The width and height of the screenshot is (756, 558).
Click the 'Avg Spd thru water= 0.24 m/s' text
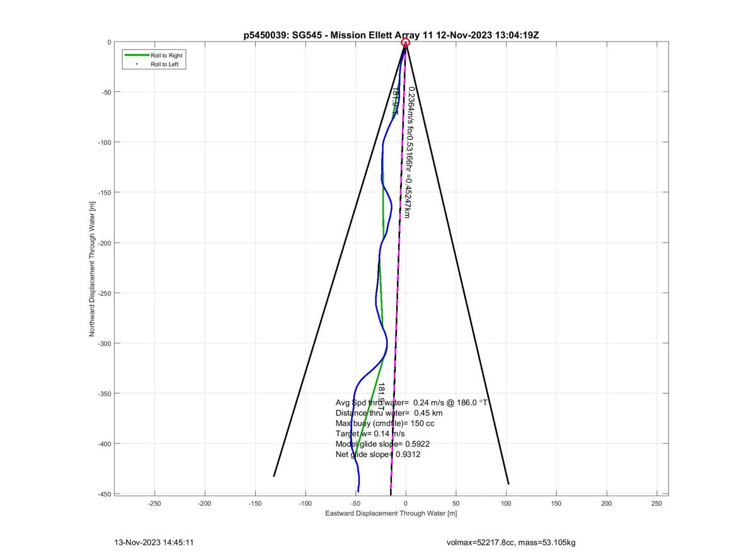[x=413, y=402]
